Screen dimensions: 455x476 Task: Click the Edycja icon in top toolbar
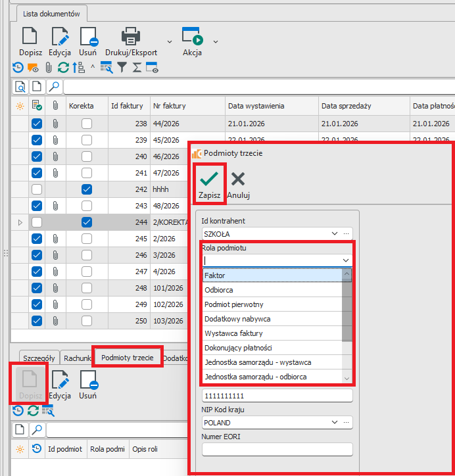[60, 36]
